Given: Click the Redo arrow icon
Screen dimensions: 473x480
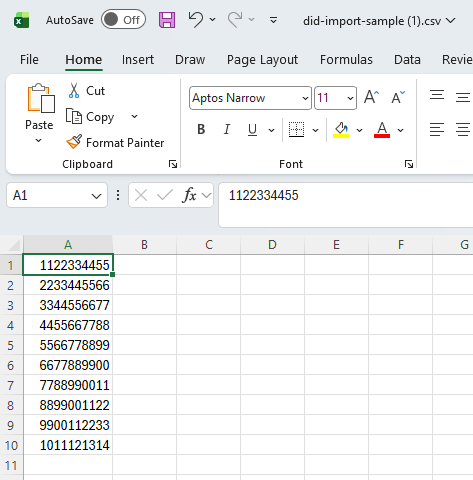Looking at the screenshot, I should [x=235, y=19].
